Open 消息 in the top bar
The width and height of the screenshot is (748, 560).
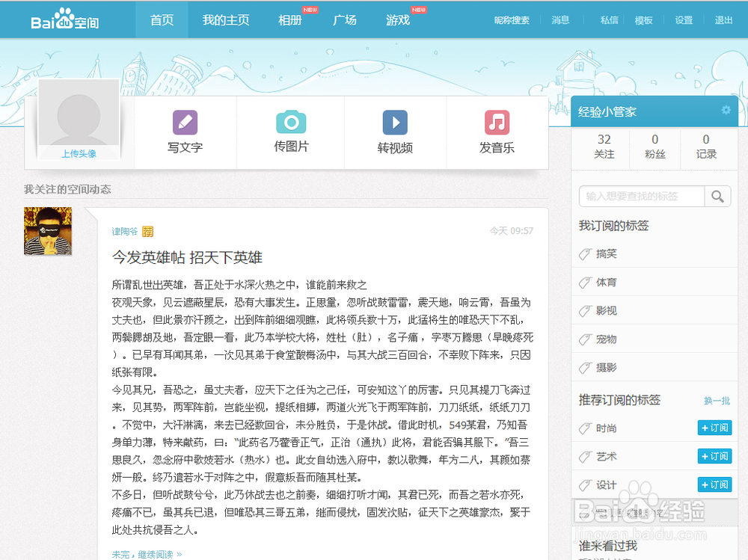(x=560, y=20)
